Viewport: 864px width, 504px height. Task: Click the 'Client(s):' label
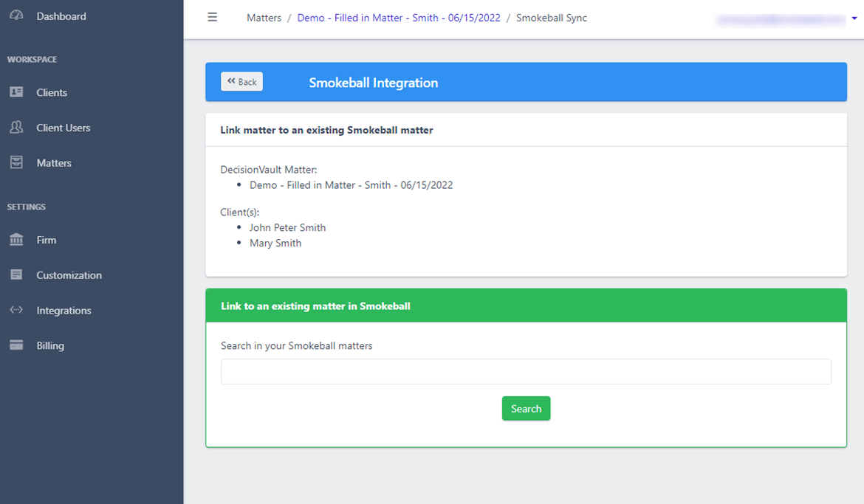(240, 212)
